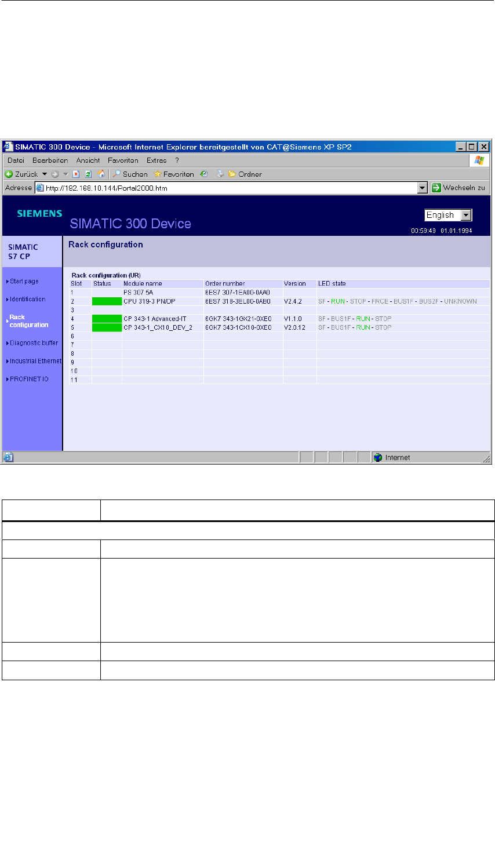Open the Rack configuration sidebar link
This screenshot has height=868, width=495.
[29, 321]
